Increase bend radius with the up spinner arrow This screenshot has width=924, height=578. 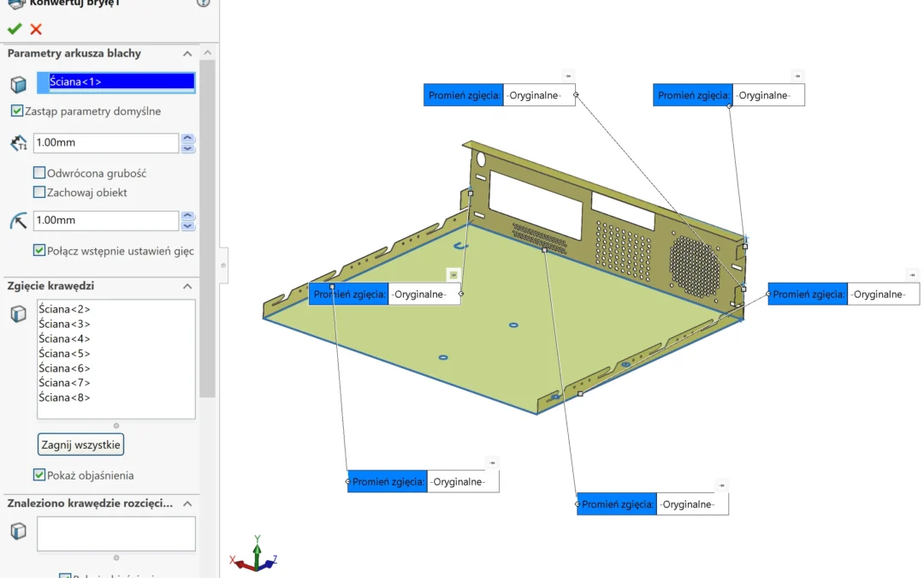click(x=187, y=216)
